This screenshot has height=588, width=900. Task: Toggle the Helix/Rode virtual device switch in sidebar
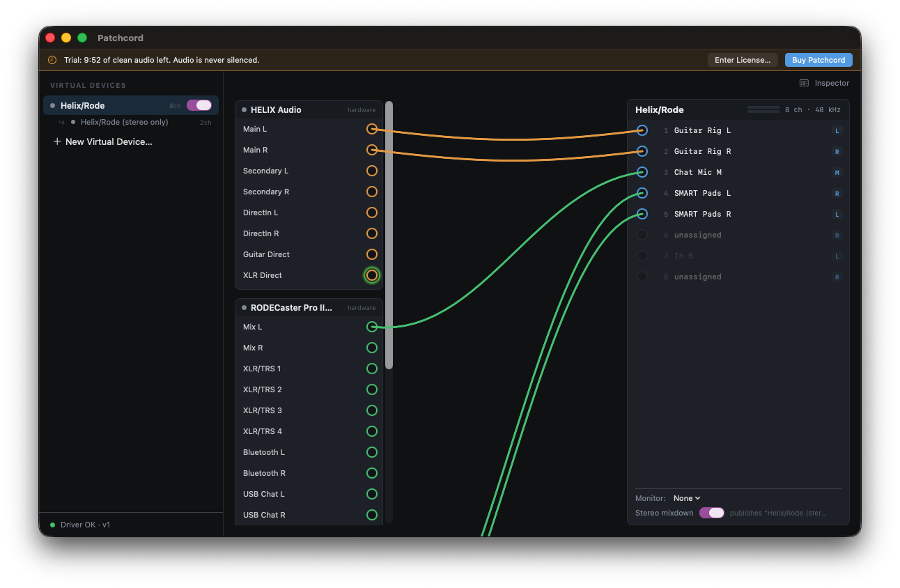(x=199, y=105)
